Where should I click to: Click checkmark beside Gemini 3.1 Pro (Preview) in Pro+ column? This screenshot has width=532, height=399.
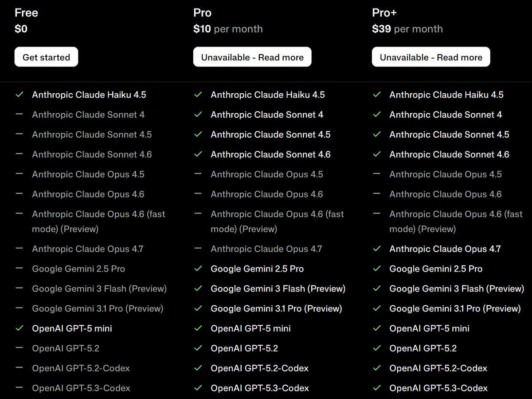click(377, 308)
